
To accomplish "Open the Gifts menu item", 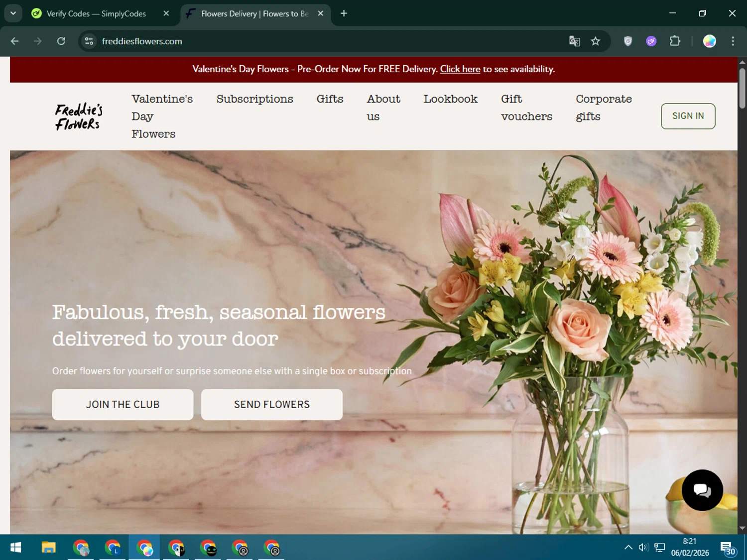I will [x=330, y=99].
